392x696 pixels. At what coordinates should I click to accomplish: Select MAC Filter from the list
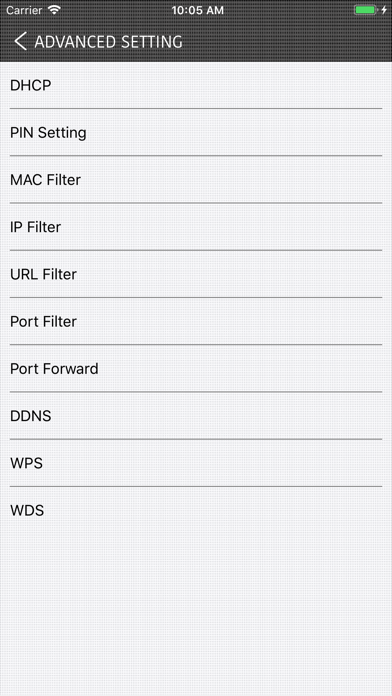click(x=196, y=179)
